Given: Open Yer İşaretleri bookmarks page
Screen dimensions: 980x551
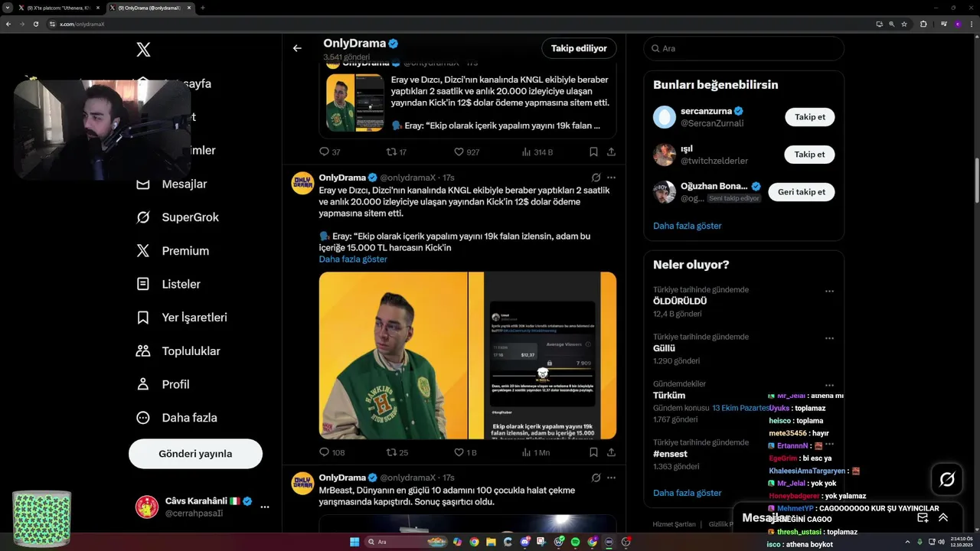Looking at the screenshot, I should tap(181, 318).
